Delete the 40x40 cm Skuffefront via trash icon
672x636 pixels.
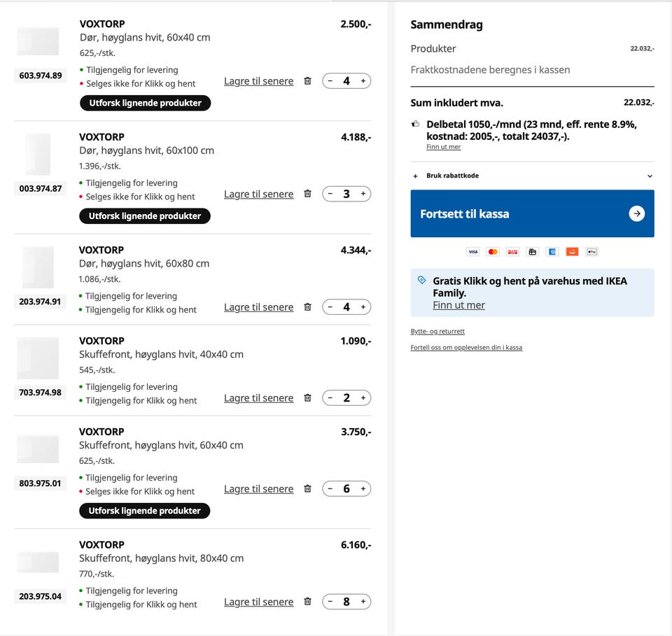[307, 398]
